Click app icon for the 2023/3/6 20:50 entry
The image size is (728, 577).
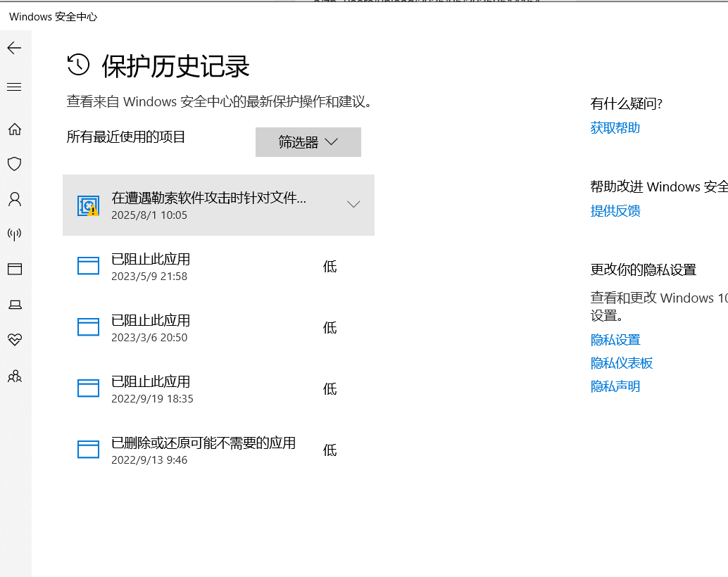tap(88, 327)
